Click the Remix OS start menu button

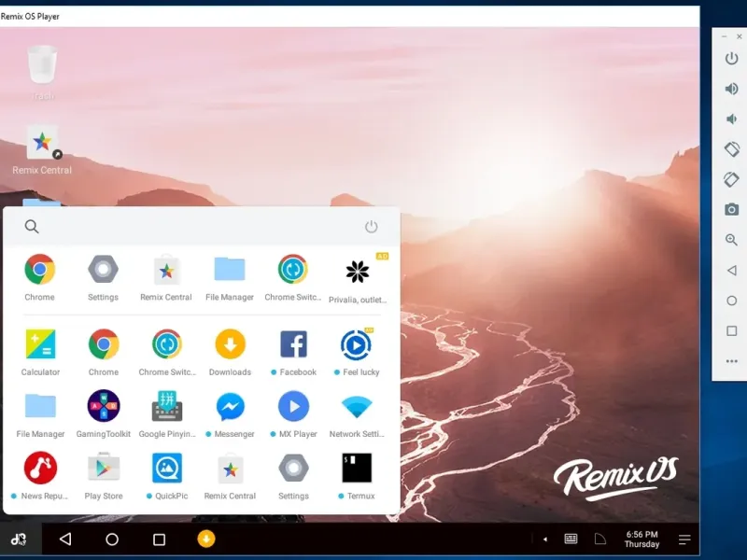(x=19, y=539)
